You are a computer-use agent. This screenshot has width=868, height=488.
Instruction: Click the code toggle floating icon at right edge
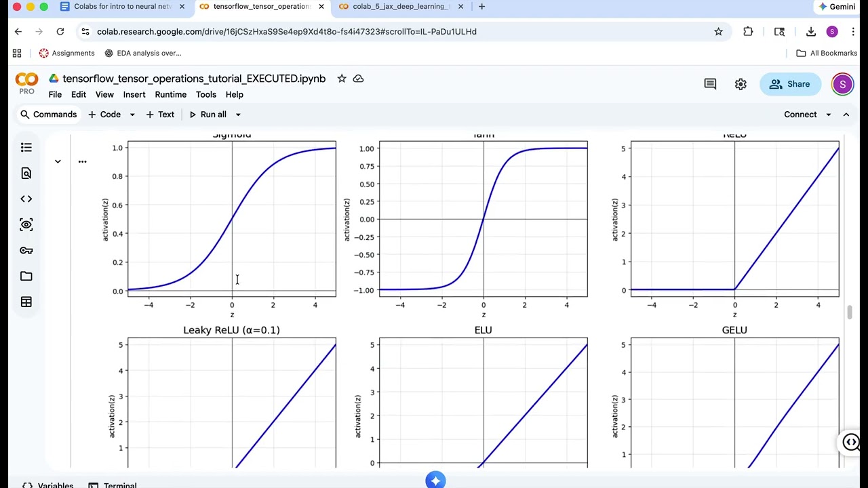pyautogui.click(x=851, y=443)
